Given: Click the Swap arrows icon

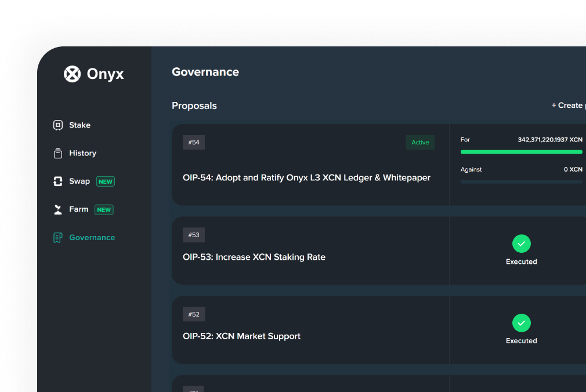Looking at the screenshot, I should [x=58, y=182].
